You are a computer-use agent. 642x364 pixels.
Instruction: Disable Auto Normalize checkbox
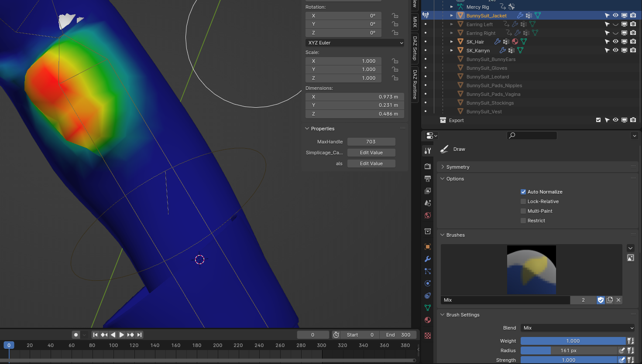click(x=523, y=192)
